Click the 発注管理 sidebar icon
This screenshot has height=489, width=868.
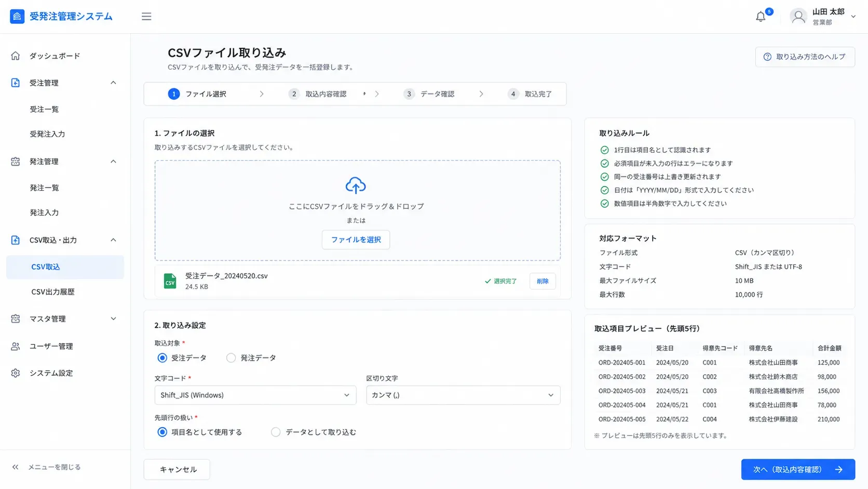pos(16,162)
